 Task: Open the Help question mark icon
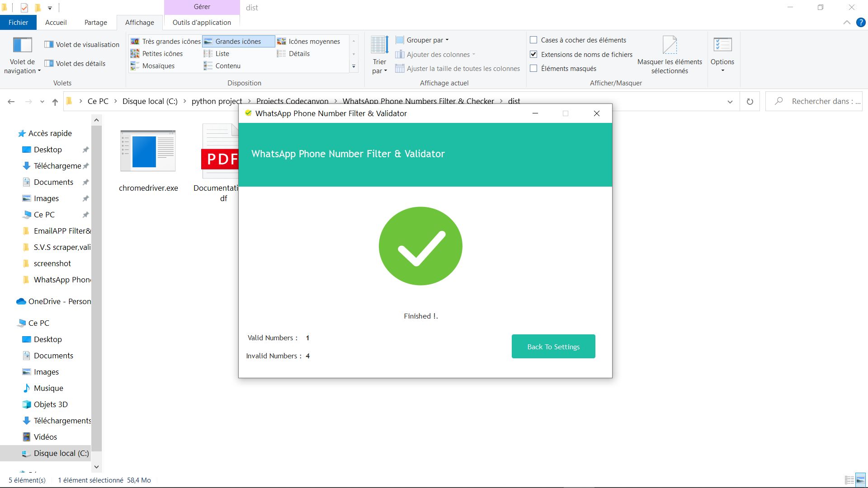pos(861,23)
